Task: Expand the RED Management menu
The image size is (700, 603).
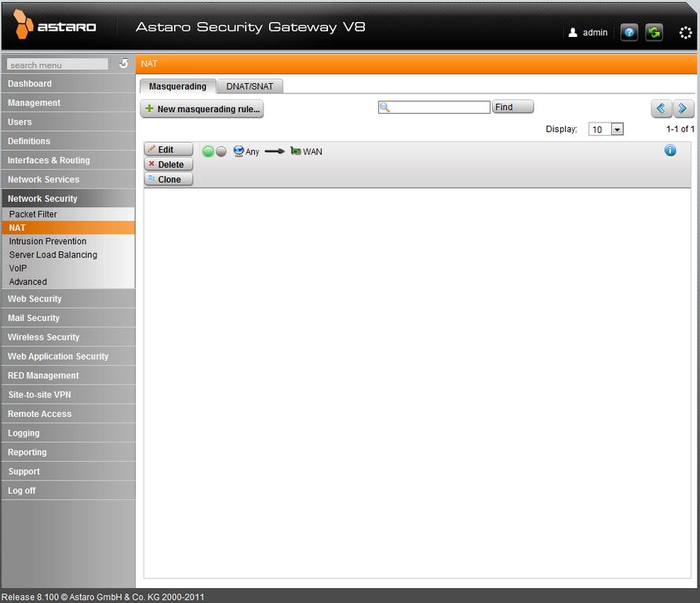Action: click(68, 375)
